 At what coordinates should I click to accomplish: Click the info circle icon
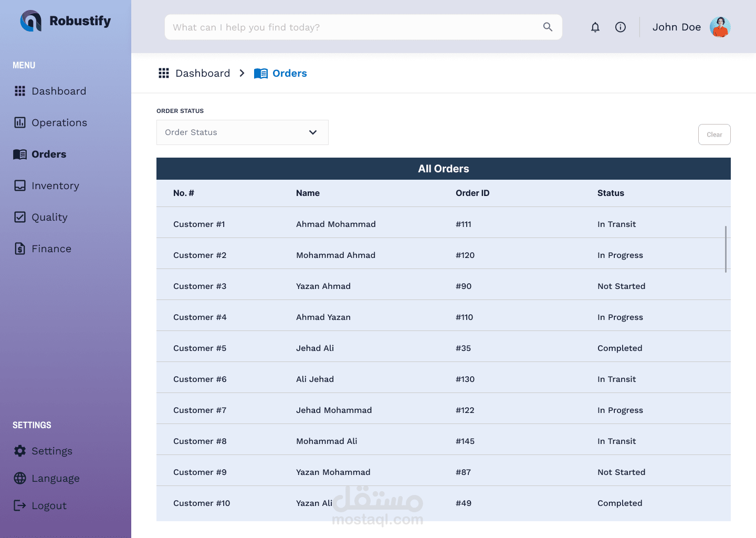621,27
